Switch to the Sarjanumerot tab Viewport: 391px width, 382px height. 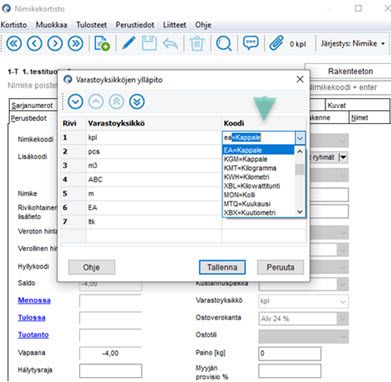point(32,106)
